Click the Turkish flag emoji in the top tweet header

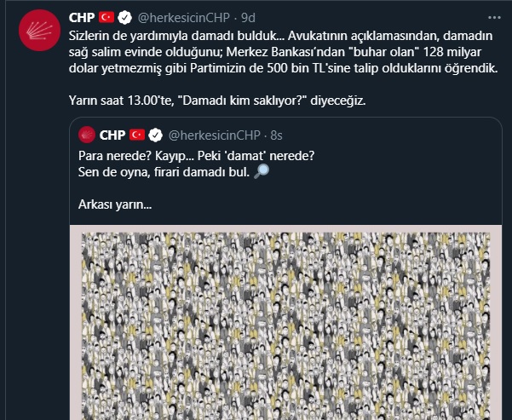pos(106,17)
